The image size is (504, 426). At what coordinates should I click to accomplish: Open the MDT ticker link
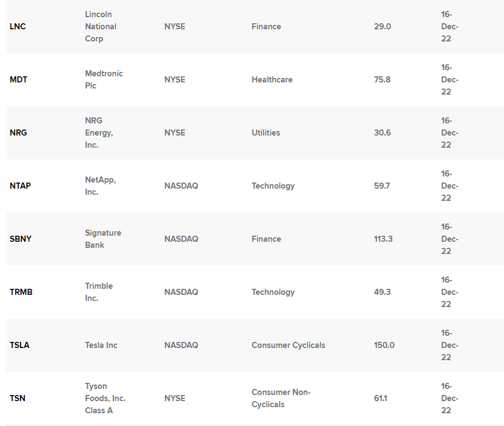pyautogui.click(x=18, y=80)
